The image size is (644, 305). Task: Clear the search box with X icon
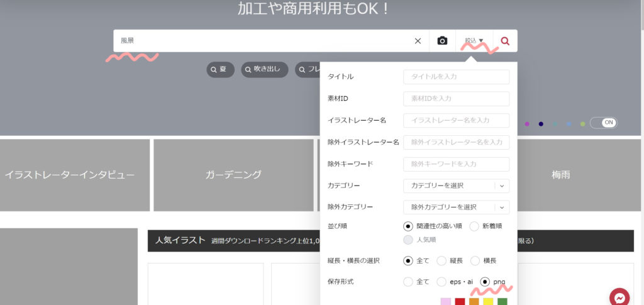tap(418, 41)
